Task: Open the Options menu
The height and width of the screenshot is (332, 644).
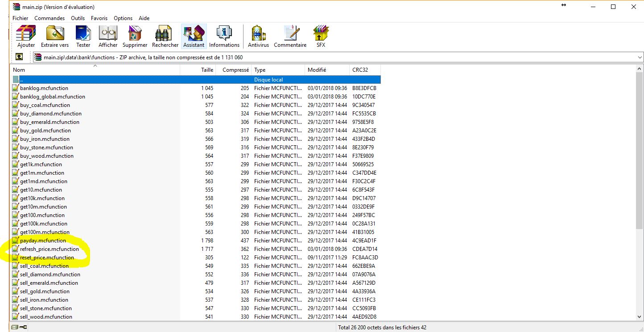Action: 123,18
